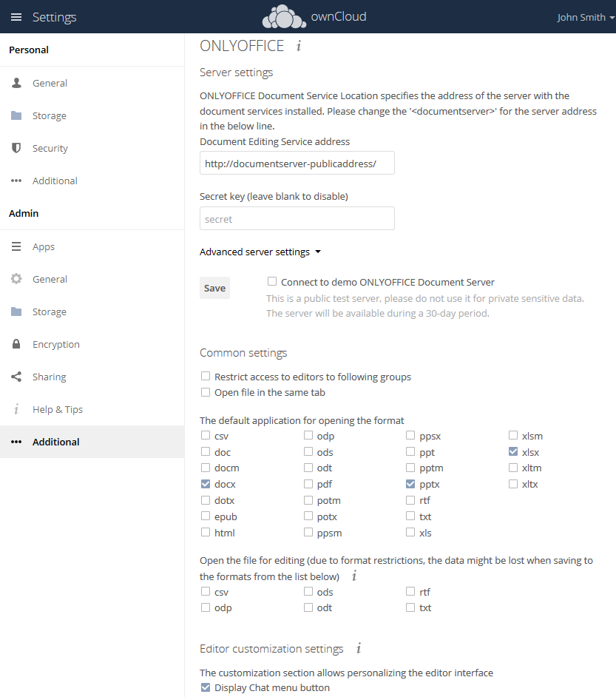This screenshot has width=616, height=697.
Task: Click the Editor customization info icon
Action: 359,649
